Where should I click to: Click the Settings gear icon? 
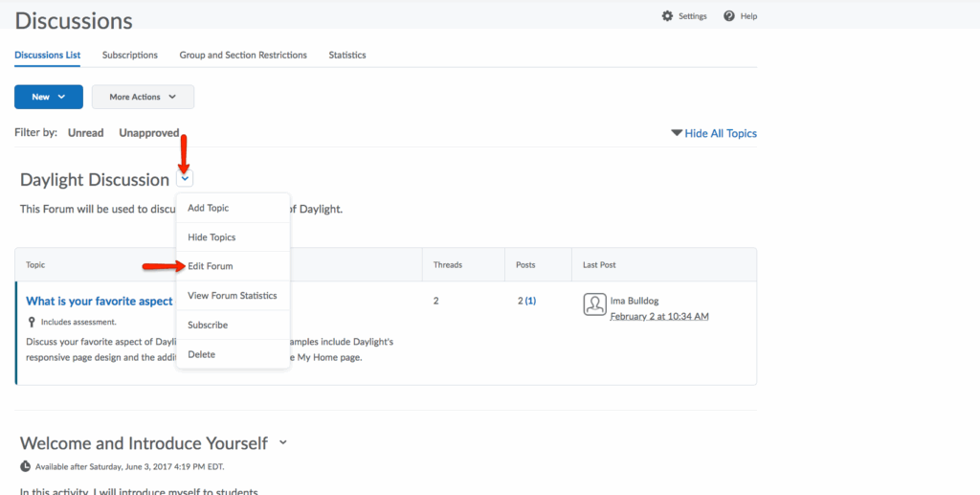(x=667, y=16)
